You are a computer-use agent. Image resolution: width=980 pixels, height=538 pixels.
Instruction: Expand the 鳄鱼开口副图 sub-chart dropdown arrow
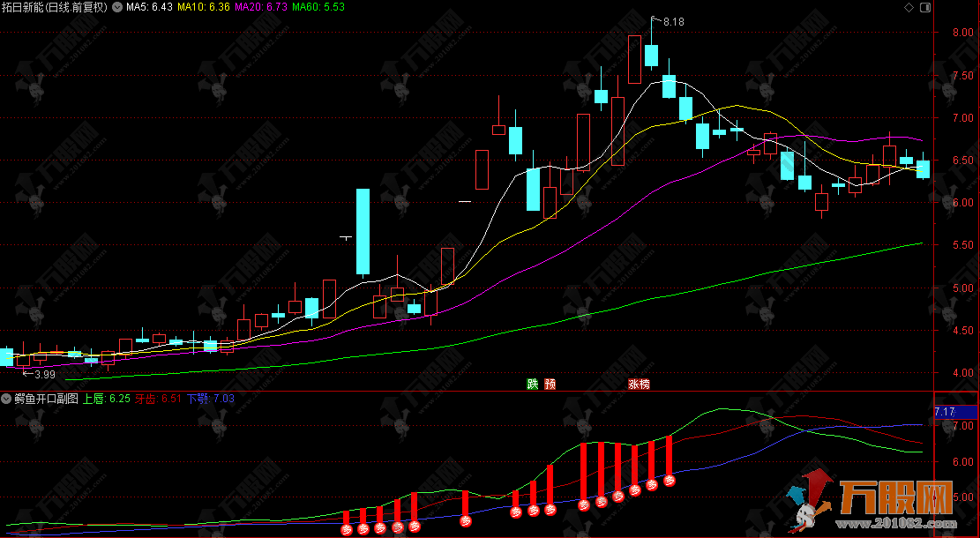pos(7,399)
